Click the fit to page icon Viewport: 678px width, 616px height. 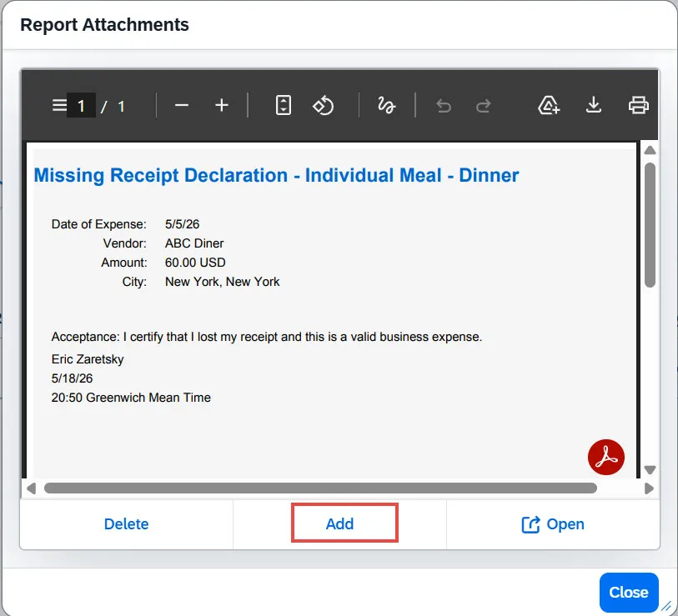click(284, 105)
